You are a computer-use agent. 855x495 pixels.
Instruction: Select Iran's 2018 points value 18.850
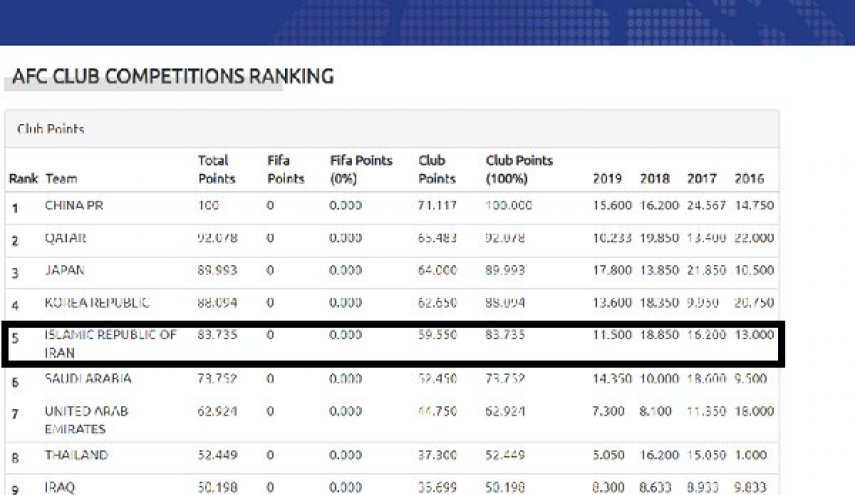point(659,335)
